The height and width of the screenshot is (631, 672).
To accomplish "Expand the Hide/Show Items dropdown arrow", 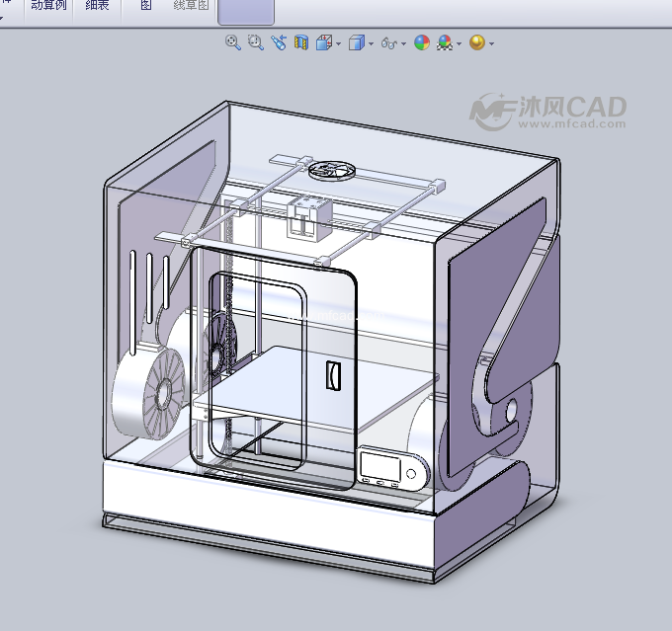I will [404, 43].
